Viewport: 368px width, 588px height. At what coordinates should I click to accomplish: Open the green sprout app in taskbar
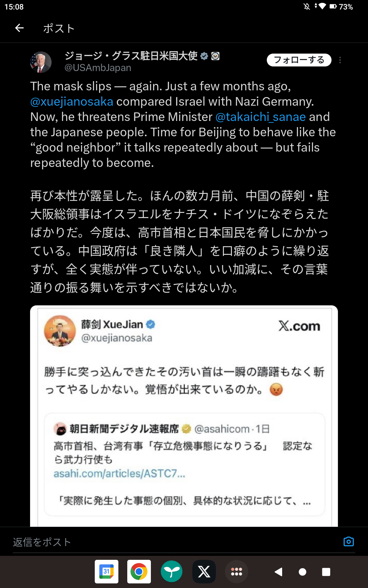(171, 571)
